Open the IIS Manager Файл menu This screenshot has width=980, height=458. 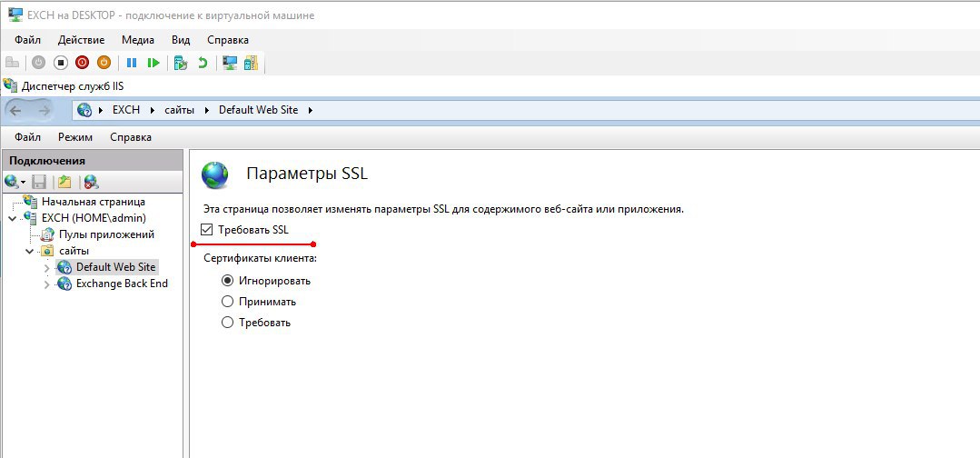pos(27,137)
